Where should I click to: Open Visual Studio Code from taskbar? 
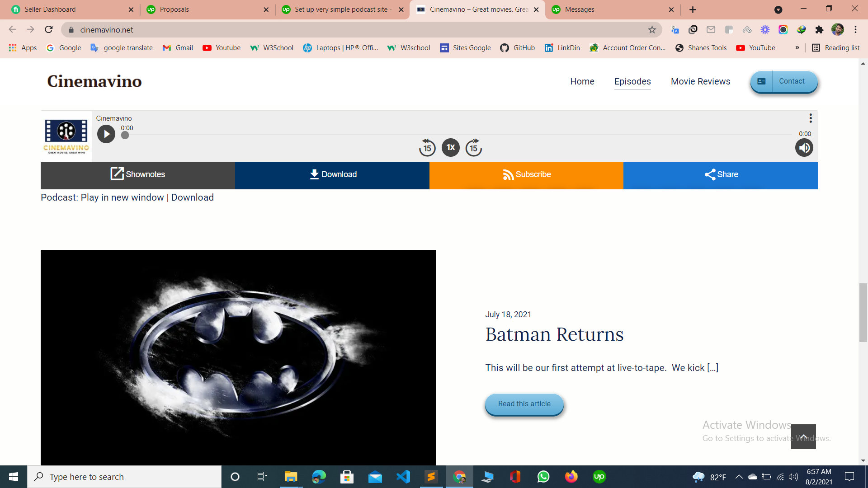coord(403,477)
